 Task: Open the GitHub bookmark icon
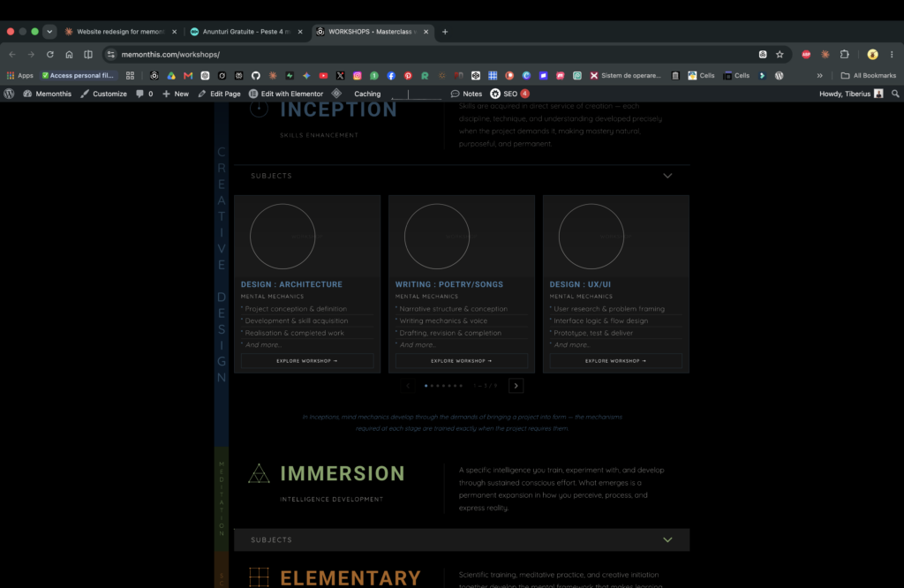pos(255,76)
